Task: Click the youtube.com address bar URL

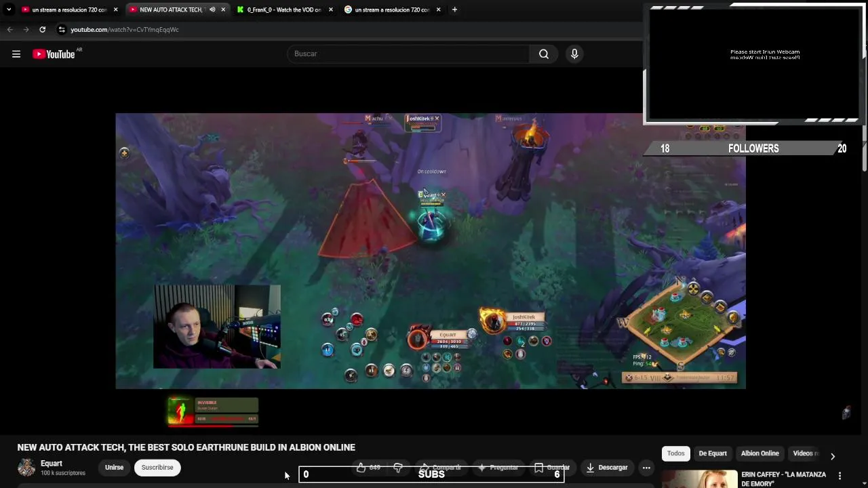Action: pyautogui.click(x=125, y=30)
